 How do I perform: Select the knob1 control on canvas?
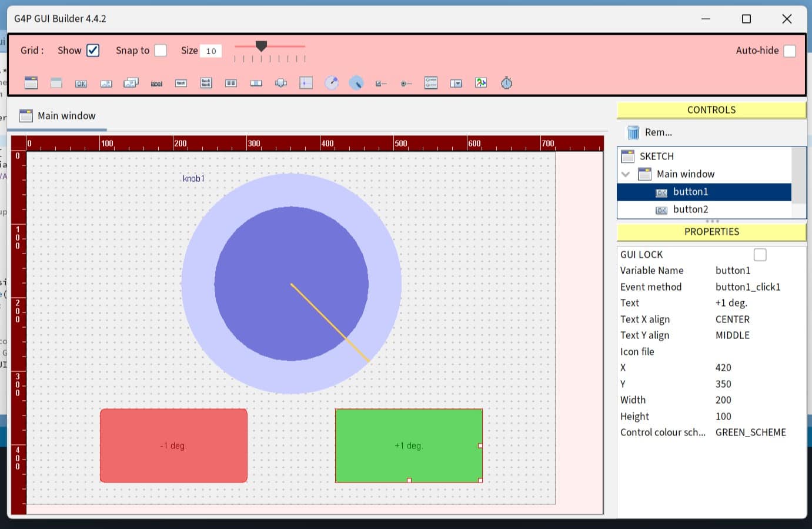(x=291, y=284)
